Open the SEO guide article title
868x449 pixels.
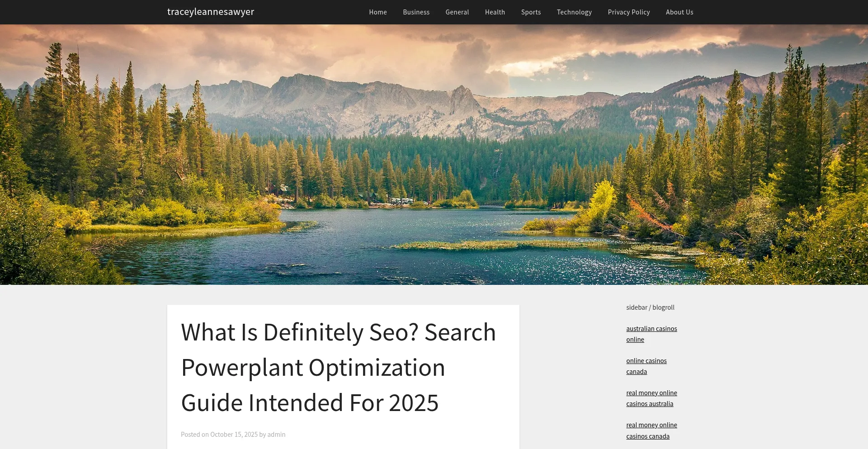point(338,367)
